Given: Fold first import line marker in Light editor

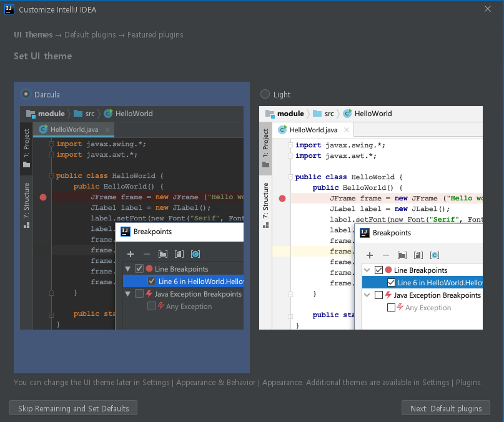Looking at the screenshot, I should [290, 145].
